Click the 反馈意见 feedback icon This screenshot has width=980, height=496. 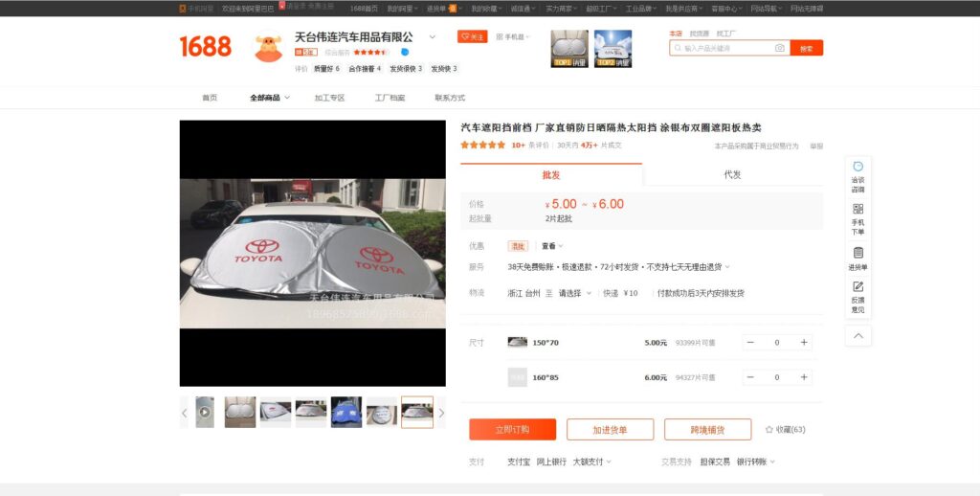click(858, 286)
